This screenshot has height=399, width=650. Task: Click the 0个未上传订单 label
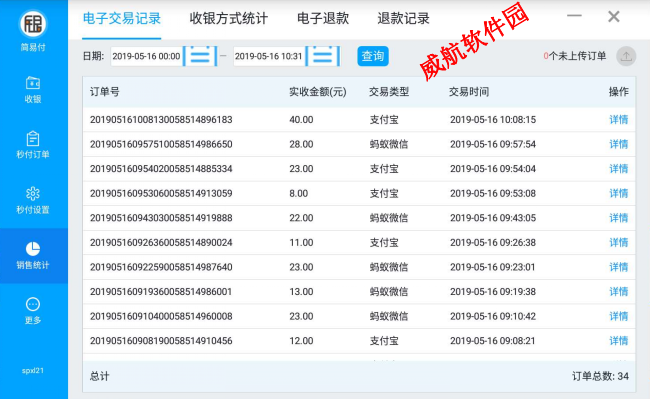[x=575, y=56]
